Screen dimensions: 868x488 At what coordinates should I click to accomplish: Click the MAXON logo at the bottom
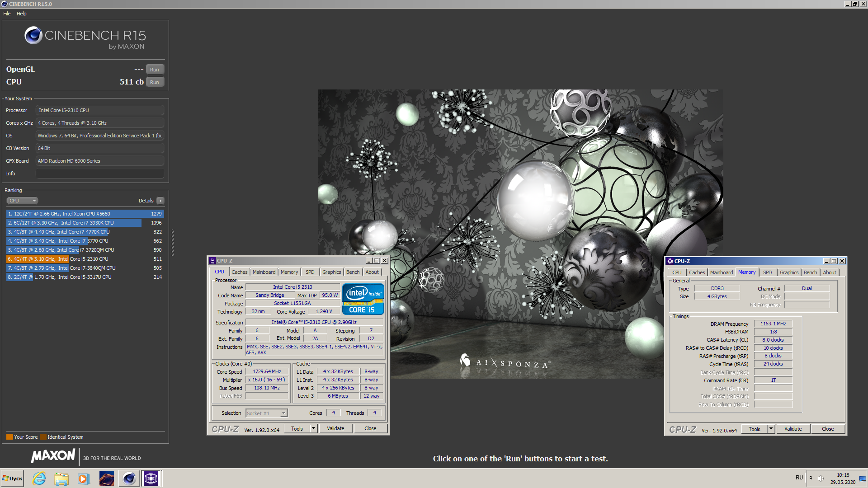[53, 455]
